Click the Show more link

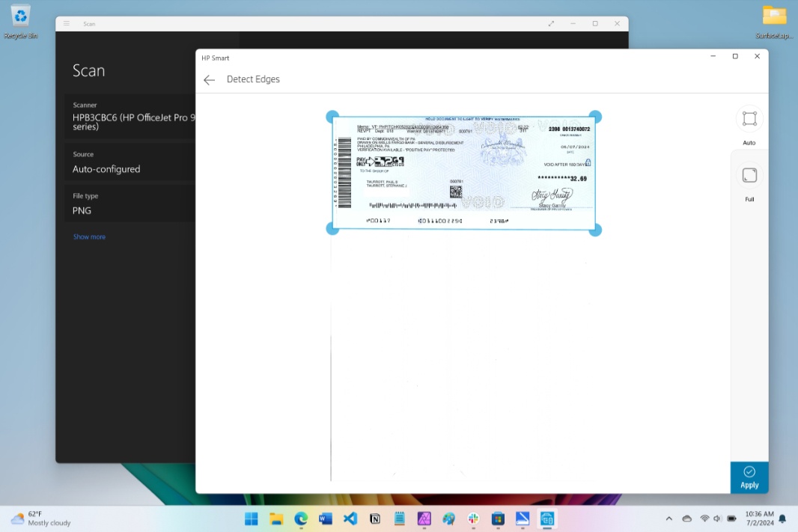[x=89, y=236]
